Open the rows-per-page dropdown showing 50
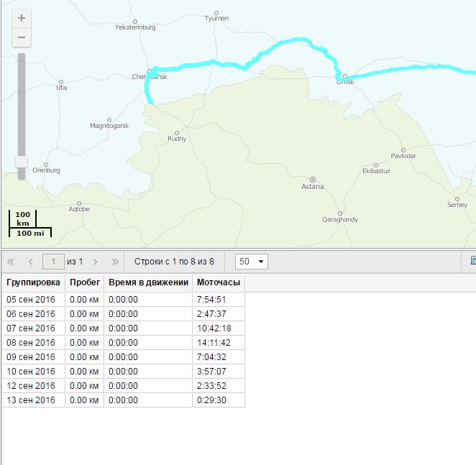 tap(252, 262)
